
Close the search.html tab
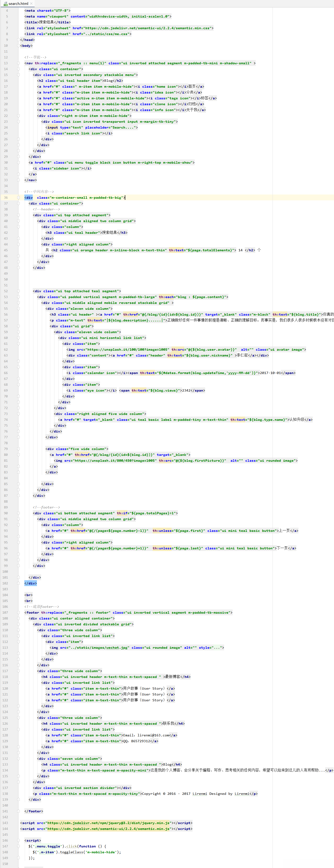[x=31, y=4]
